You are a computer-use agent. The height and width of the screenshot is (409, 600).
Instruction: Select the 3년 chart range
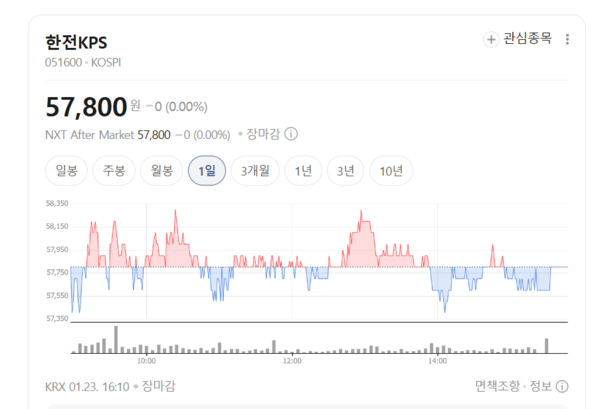coord(346,171)
